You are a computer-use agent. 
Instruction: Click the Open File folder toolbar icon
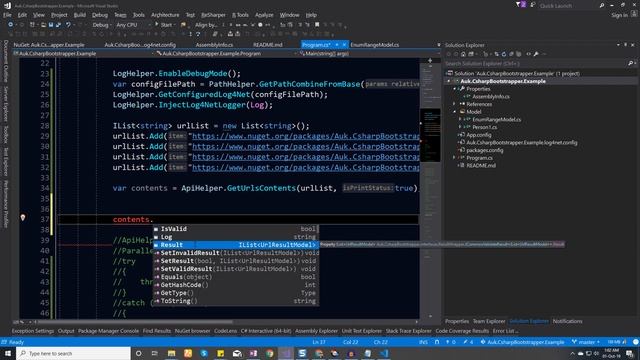pos(43,25)
